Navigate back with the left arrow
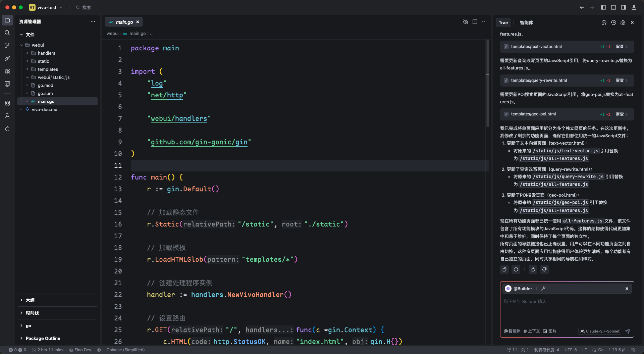Image resolution: width=644 pixels, height=354 pixels. [582, 7]
